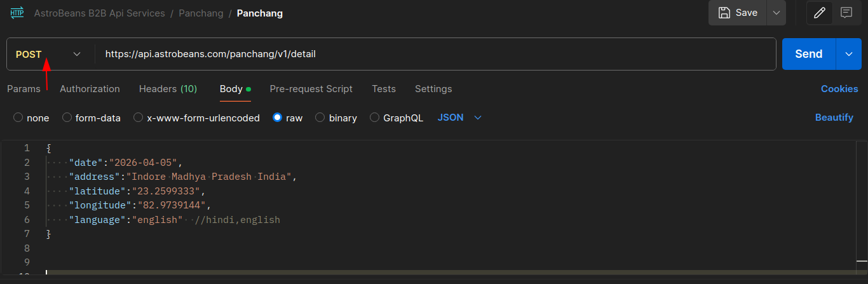Click the Beautify link

tap(834, 118)
